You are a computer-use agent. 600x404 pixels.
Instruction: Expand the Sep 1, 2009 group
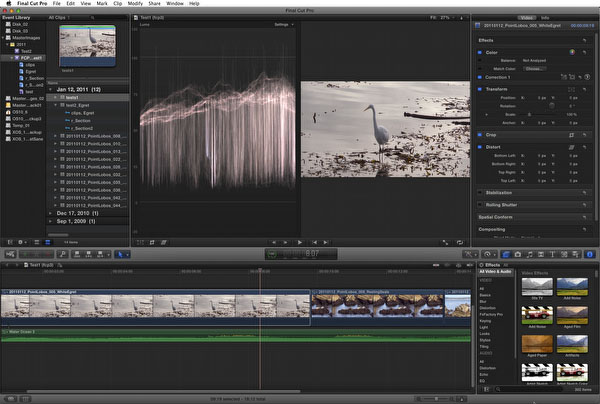coord(51,222)
